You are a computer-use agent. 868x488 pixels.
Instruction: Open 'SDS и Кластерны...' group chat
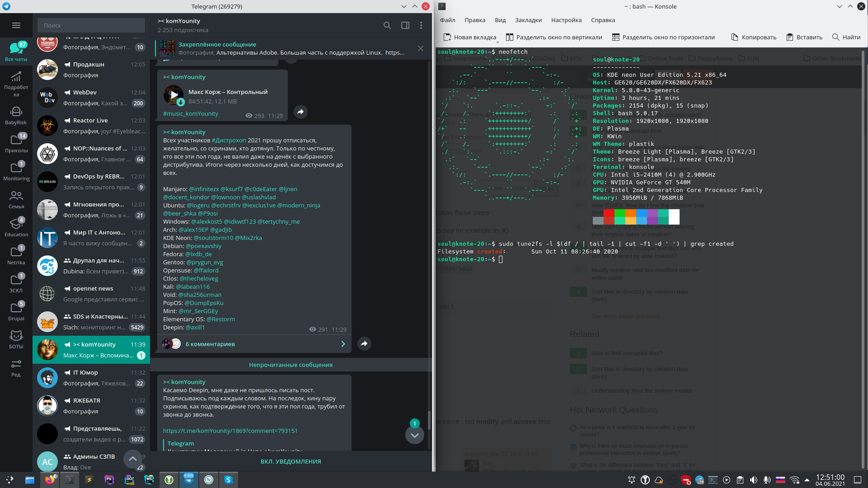click(x=91, y=322)
